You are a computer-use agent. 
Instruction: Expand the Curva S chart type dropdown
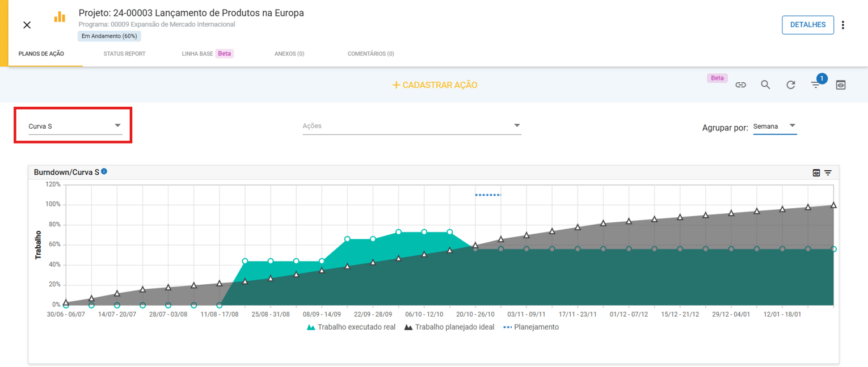pos(75,126)
